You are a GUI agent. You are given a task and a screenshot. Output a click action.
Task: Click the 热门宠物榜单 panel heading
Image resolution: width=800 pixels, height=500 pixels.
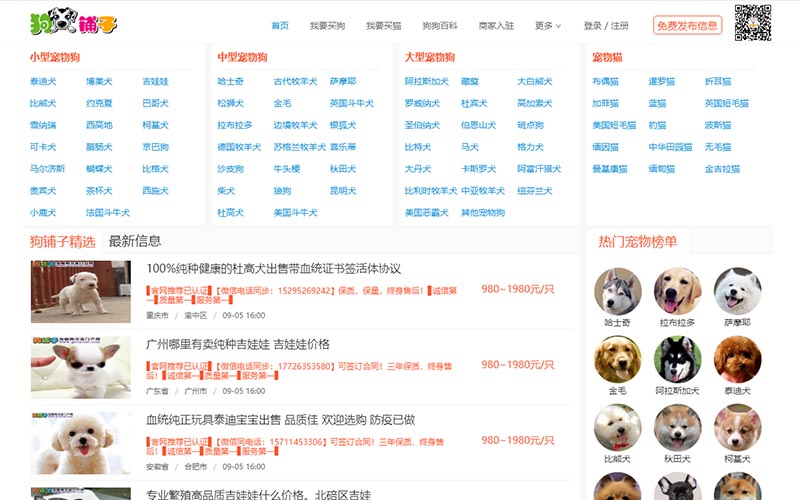[638, 241]
